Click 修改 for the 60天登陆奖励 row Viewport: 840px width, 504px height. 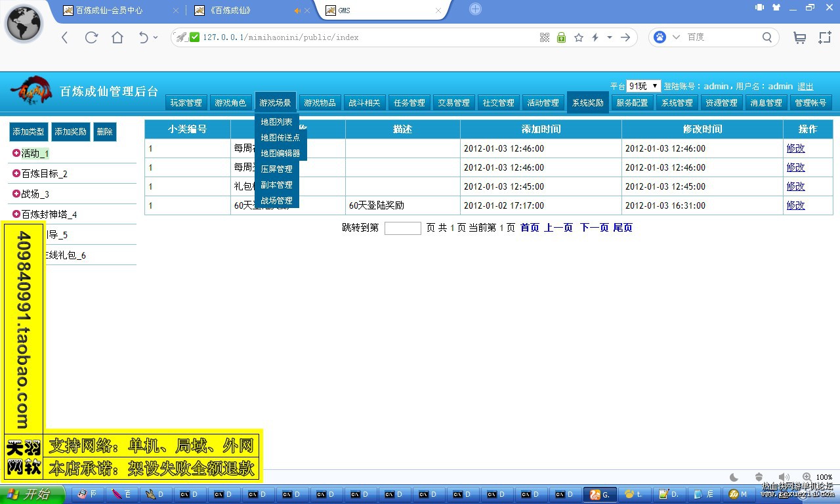[x=796, y=205]
